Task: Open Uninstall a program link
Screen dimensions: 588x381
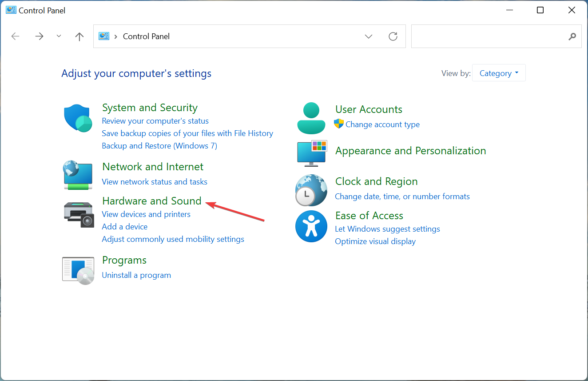Action: (136, 275)
